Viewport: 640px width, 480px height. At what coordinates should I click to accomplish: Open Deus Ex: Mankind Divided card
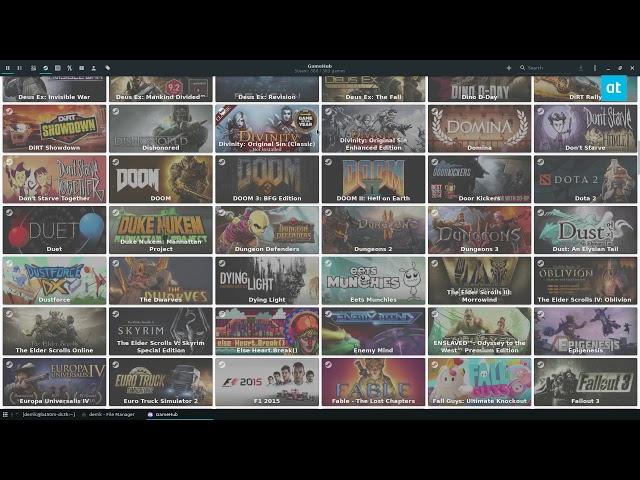[161, 89]
